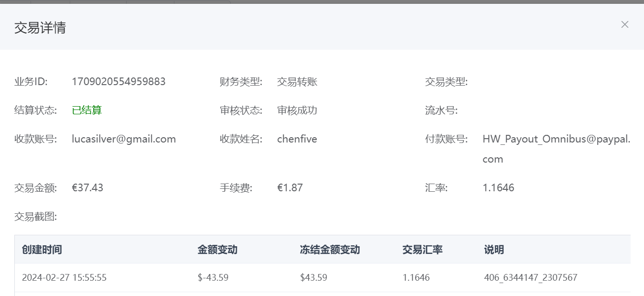
Task: Click the handling fee value €1.87
Action: [290, 187]
